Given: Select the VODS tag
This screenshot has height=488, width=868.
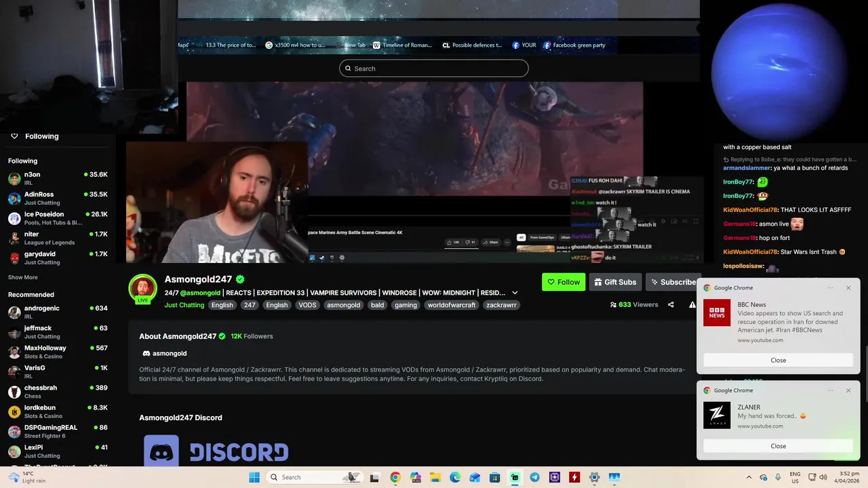Looking at the screenshot, I should [307, 305].
